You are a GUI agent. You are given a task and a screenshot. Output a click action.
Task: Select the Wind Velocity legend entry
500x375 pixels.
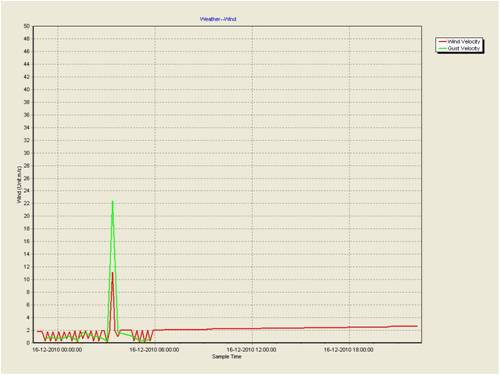coord(460,42)
